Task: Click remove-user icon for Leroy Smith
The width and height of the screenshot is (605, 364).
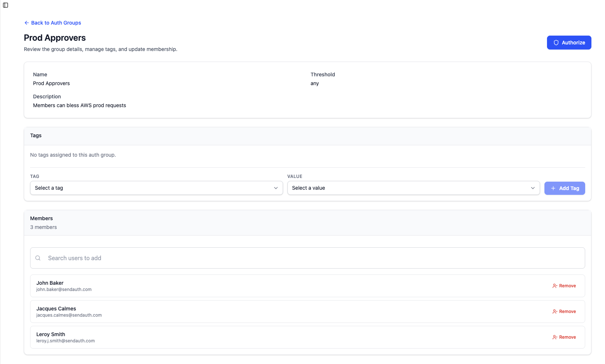Action: click(555, 337)
